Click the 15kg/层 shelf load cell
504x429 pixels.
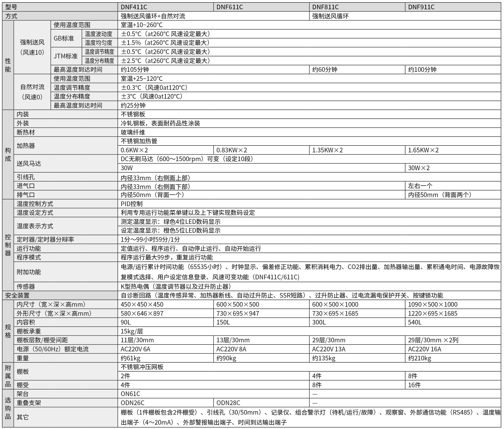tap(309, 331)
